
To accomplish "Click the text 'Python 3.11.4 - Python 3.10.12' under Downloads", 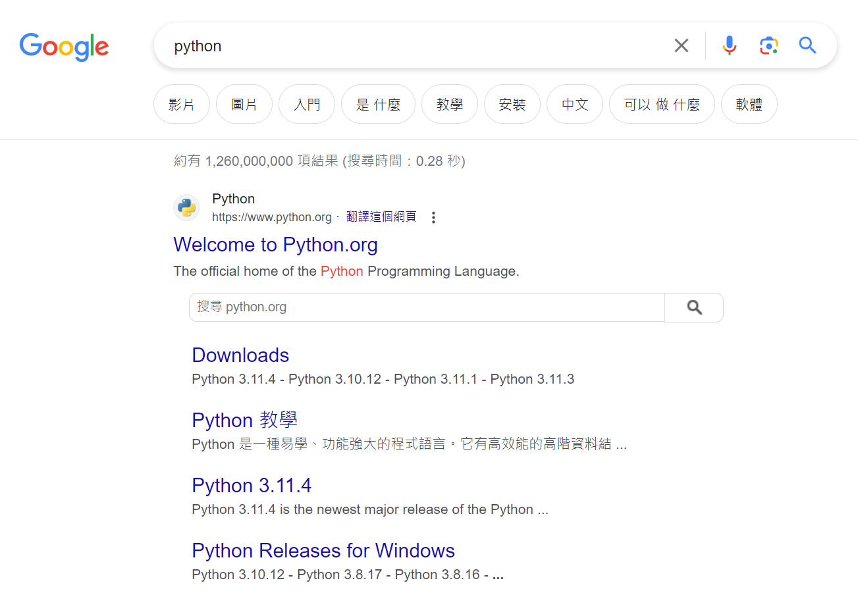I will (286, 379).
